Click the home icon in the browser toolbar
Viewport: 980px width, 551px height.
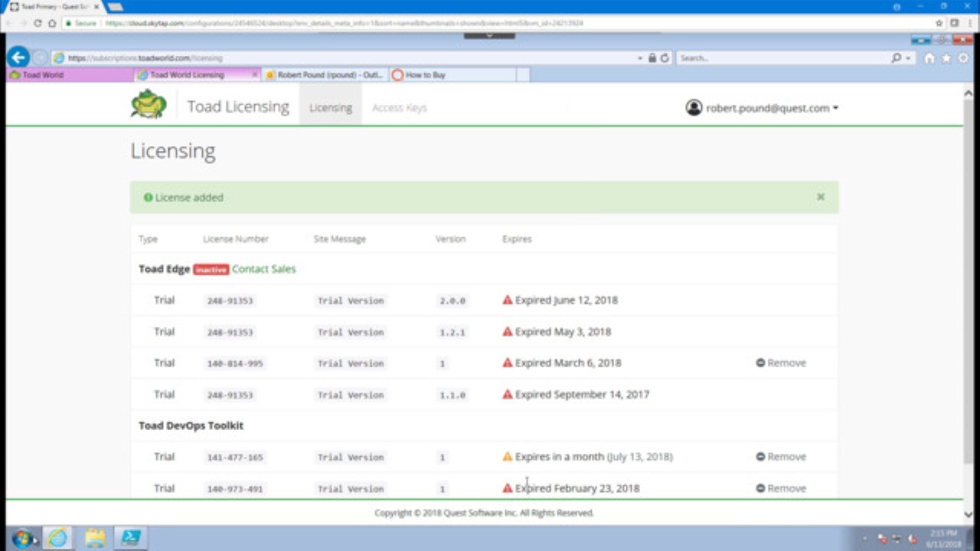click(x=929, y=57)
